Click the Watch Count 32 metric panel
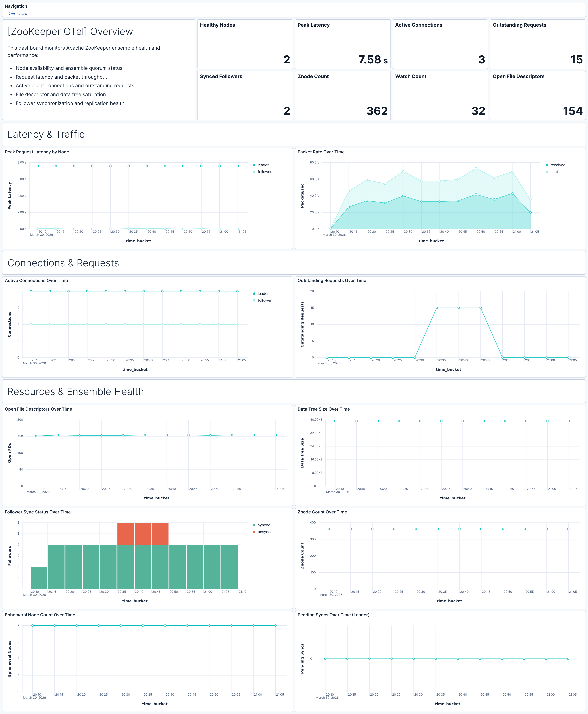 478,111
